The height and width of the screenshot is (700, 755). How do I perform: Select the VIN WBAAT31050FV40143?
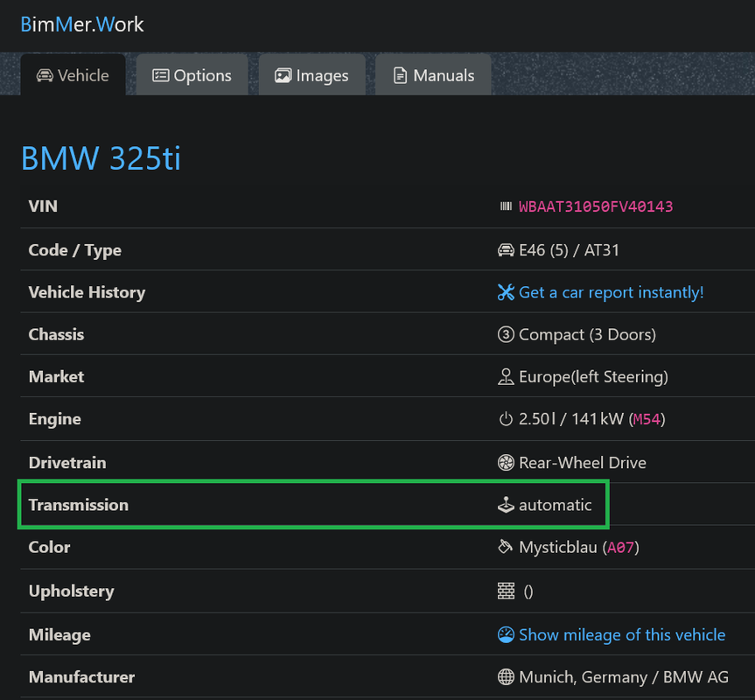[596, 206]
